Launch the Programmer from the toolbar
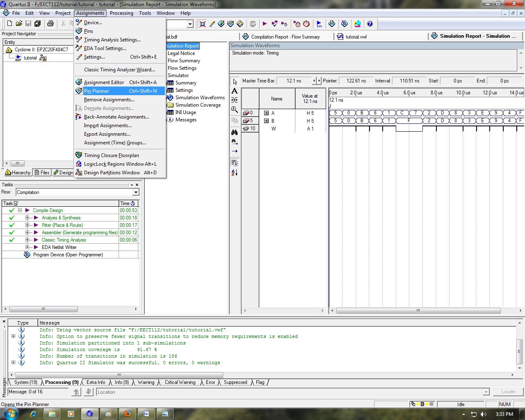525x420 pixels. (x=357, y=24)
